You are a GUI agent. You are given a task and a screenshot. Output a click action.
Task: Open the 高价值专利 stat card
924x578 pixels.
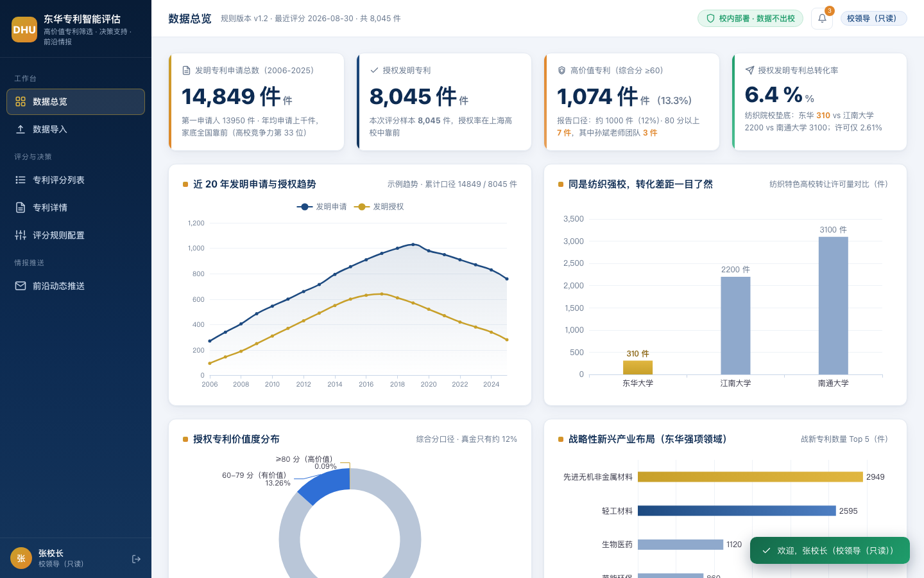click(x=632, y=102)
